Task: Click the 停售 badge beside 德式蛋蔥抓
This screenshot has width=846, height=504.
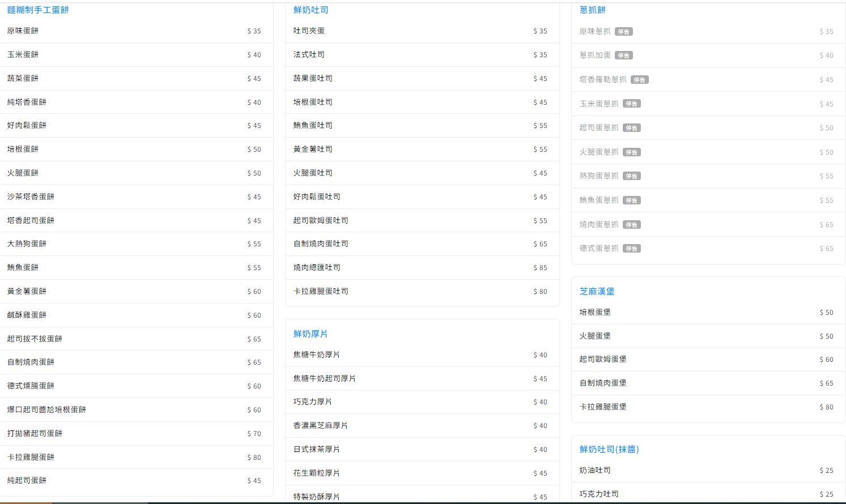Action: (x=632, y=249)
